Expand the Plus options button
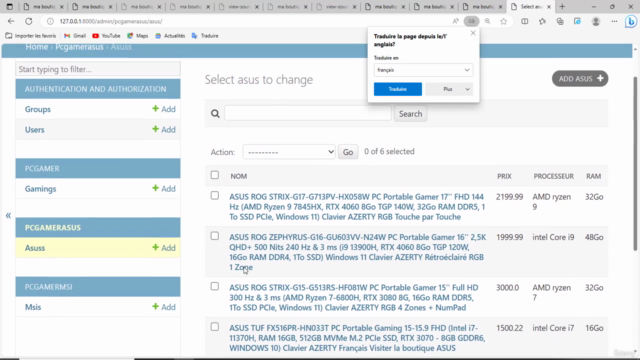This screenshot has width=640, height=360. coord(449,89)
